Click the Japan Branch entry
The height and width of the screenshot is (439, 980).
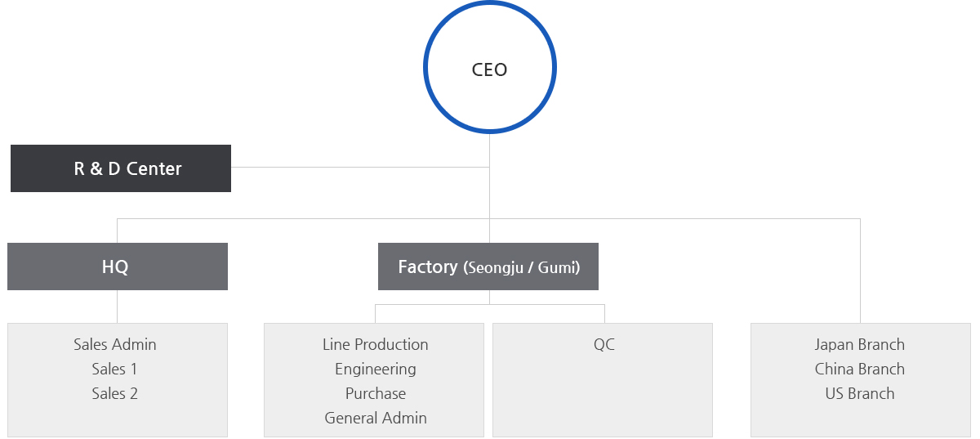[x=860, y=344]
